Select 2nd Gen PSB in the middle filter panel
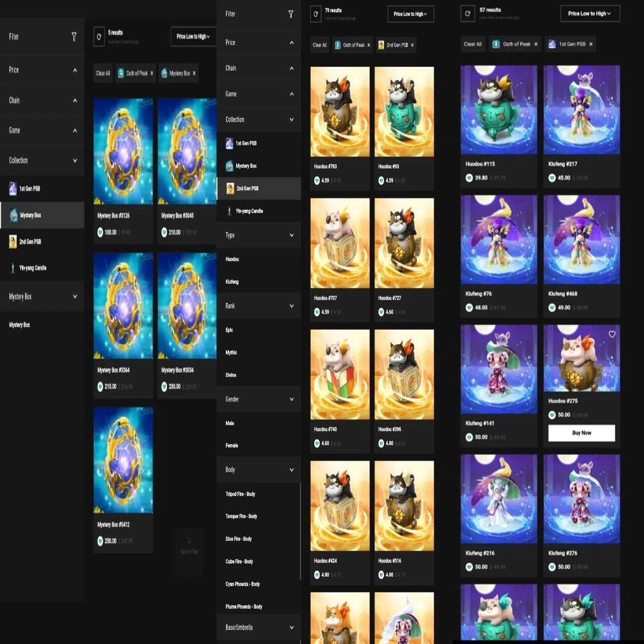Viewport: 644px width, 644px height. [259, 188]
